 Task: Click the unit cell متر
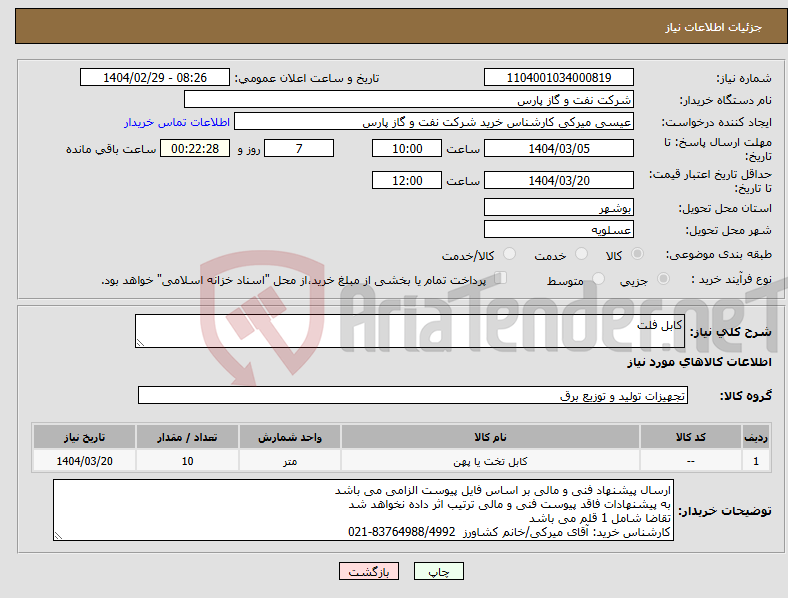pyautogui.click(x=290, y=461)
